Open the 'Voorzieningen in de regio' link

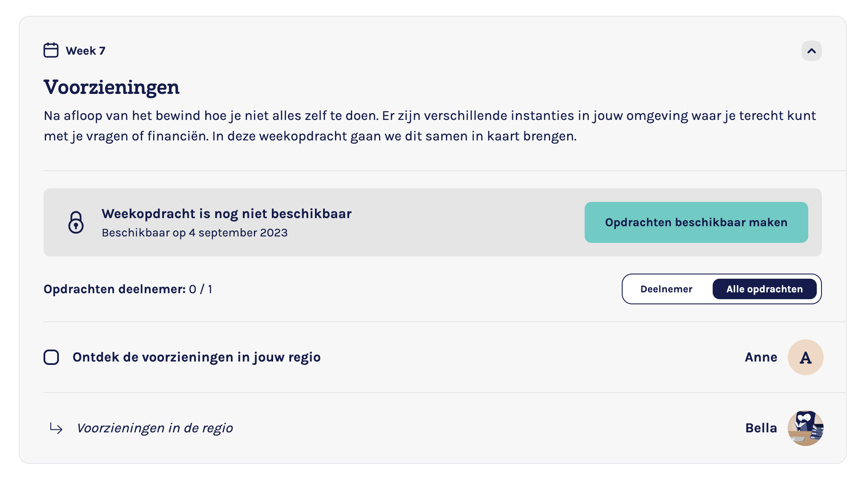(x=155, y=428)
